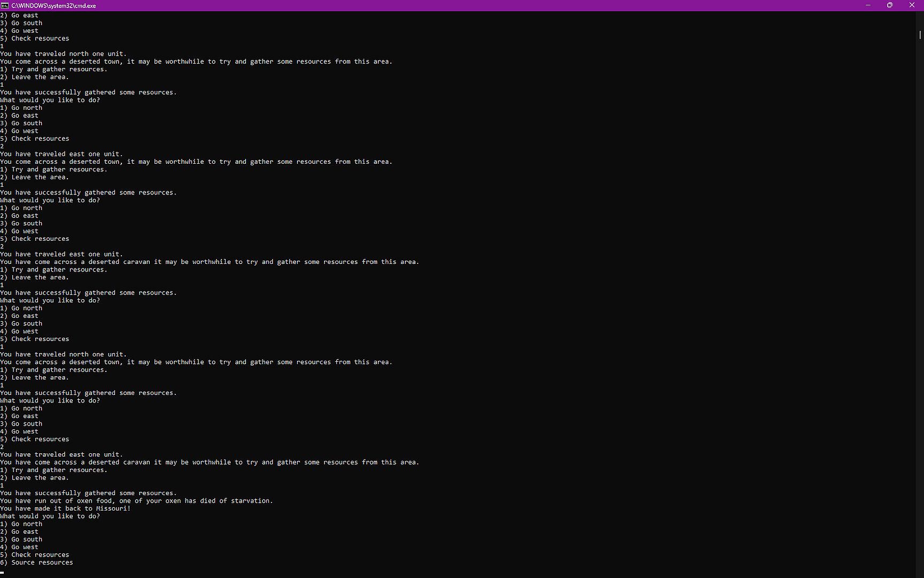This screenshot has width=924, height=578.
Task: Close the command prompt window
Action: [x=912, y=5]
